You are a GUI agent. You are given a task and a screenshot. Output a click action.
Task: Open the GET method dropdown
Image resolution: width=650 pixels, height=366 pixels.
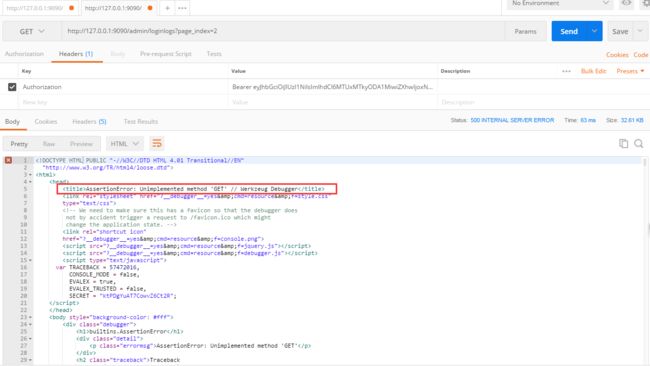tap(32, 31)
